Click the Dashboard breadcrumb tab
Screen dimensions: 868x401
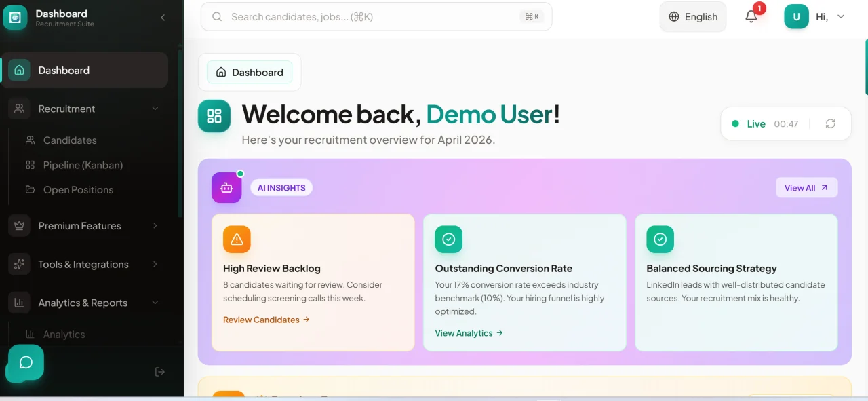click(x=250, y=72)
